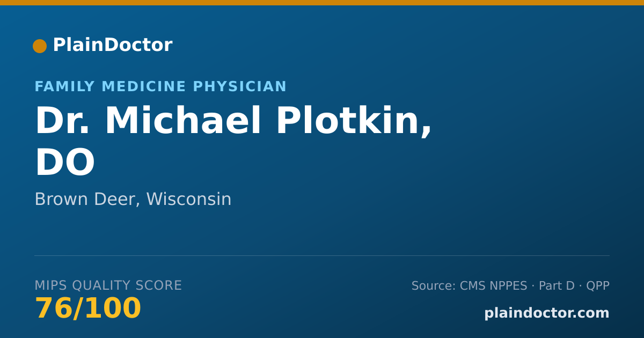Select the 100 in the quality score
Image resolution: width=644 pixels, height=338 pixels.
coord(113,308)
